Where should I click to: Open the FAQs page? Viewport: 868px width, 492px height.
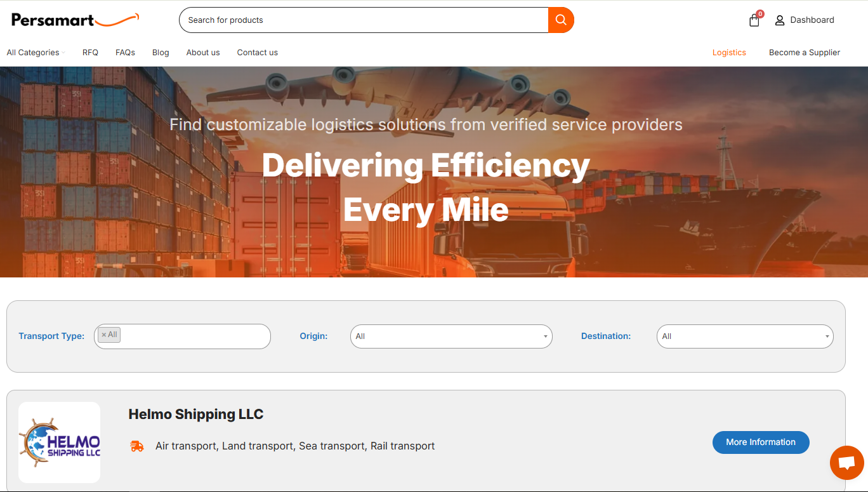click(125, 53)
